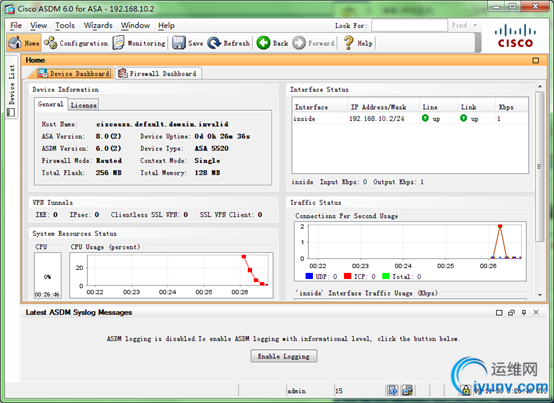Image resolution: width=554 pixels, height=403 pixels.
Task: Click the Home toolbar button
Action: 24,43
